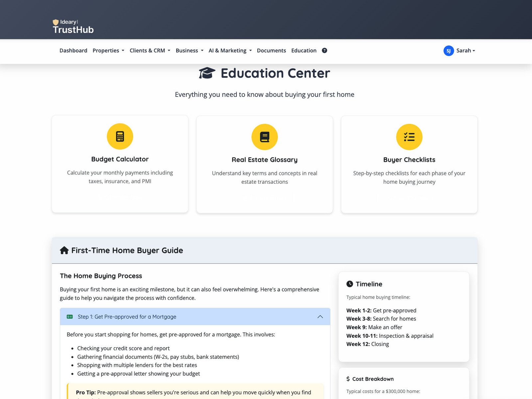Viewport: 532px width, 399px height.
Task: Click the Education Center heading
Action: coord(275,73)
